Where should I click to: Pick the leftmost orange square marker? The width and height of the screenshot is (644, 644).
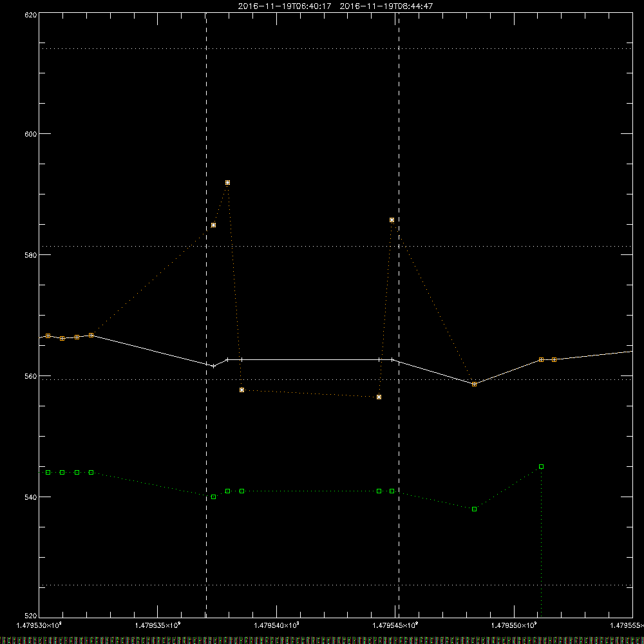click(48, 336)
